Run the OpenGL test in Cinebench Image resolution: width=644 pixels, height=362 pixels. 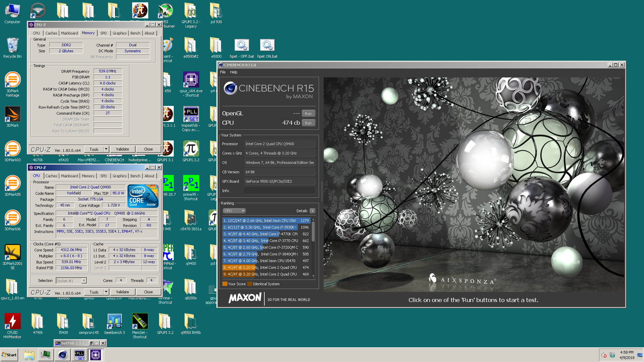tap(308, 114)
